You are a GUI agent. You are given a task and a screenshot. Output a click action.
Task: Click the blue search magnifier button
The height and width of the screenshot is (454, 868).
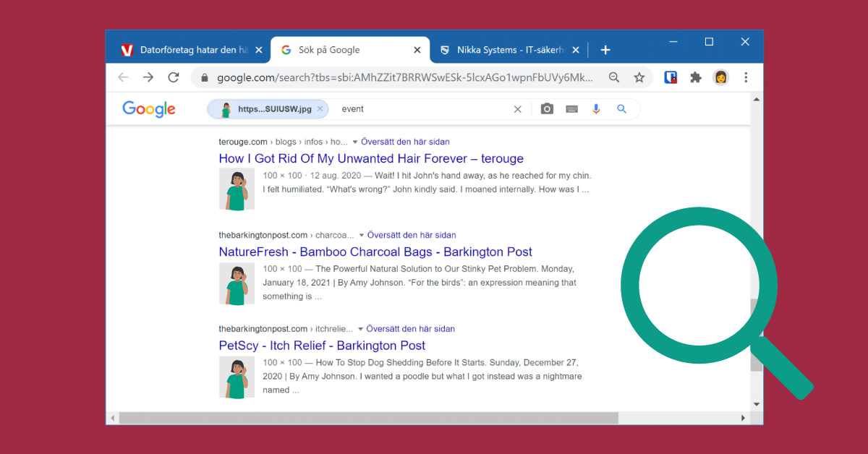click(621, 109)
